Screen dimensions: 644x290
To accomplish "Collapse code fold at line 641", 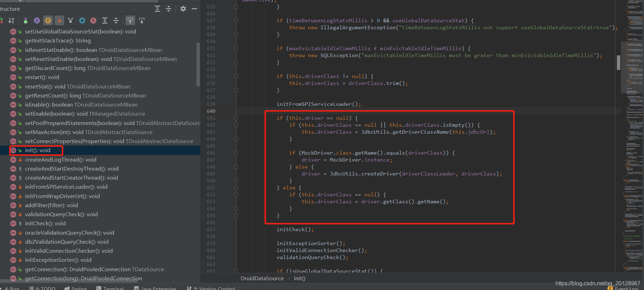I will tap(236, 118).
